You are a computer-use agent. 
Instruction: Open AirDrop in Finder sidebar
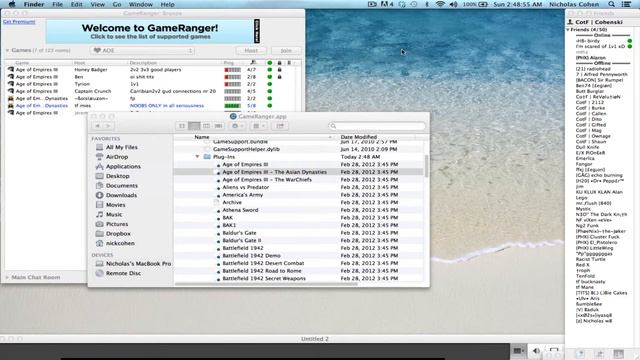[117, 157]
